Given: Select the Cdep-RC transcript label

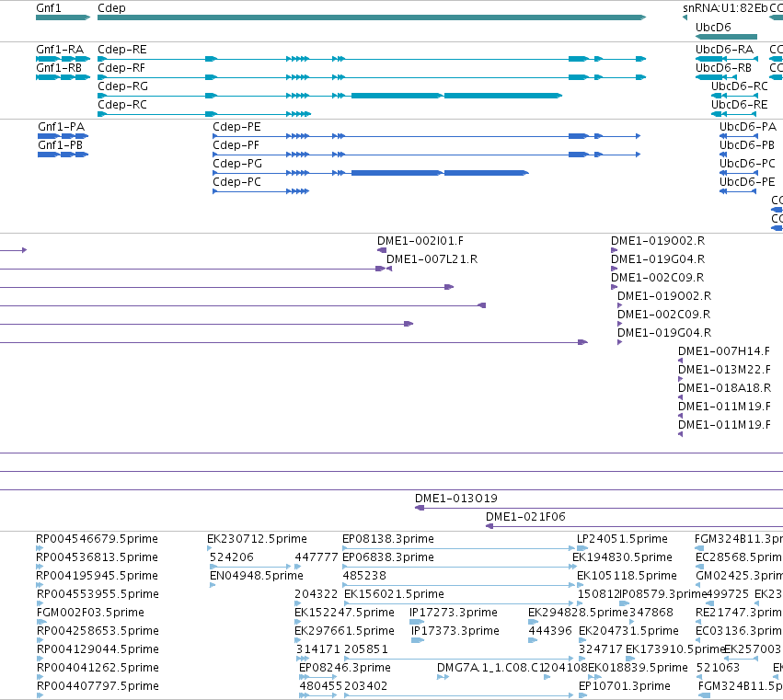Looking at the screenshot, I should point(122,104).
